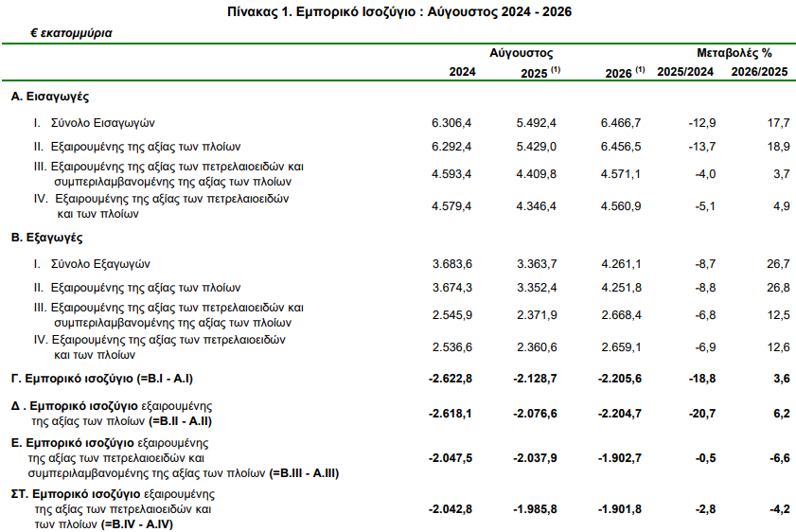Click the -18,8 change value
This screenshot has height=532, width=796.
(x=702, y=379)
